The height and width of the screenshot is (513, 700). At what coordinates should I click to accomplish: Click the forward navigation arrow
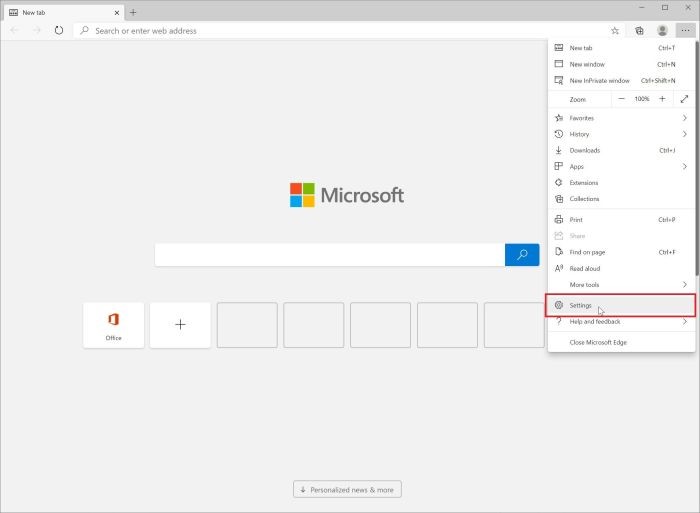click(37, 30)
